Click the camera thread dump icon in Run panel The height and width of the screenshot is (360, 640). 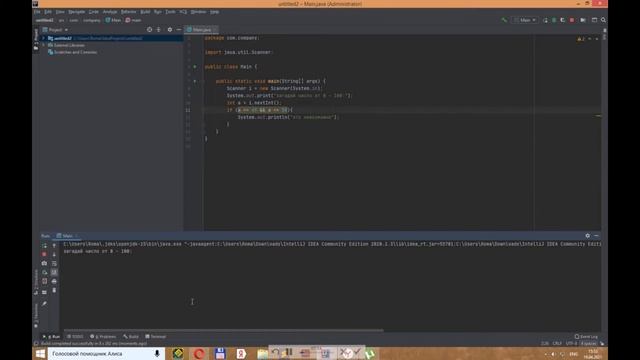coord(44,263)
